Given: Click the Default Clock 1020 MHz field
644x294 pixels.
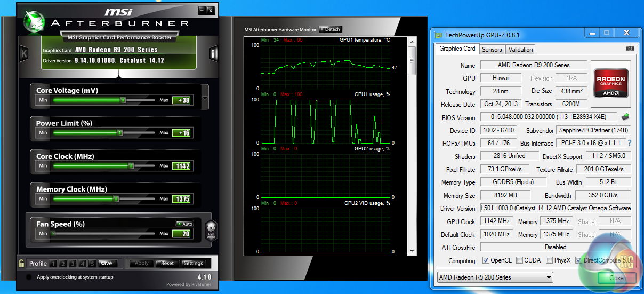Looking at the screenshot, I should (497, 234).
